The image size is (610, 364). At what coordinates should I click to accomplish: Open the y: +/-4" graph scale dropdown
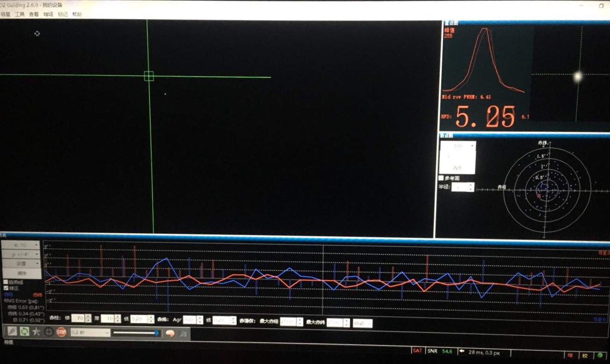pyautogui.click(x=21, y=254)
